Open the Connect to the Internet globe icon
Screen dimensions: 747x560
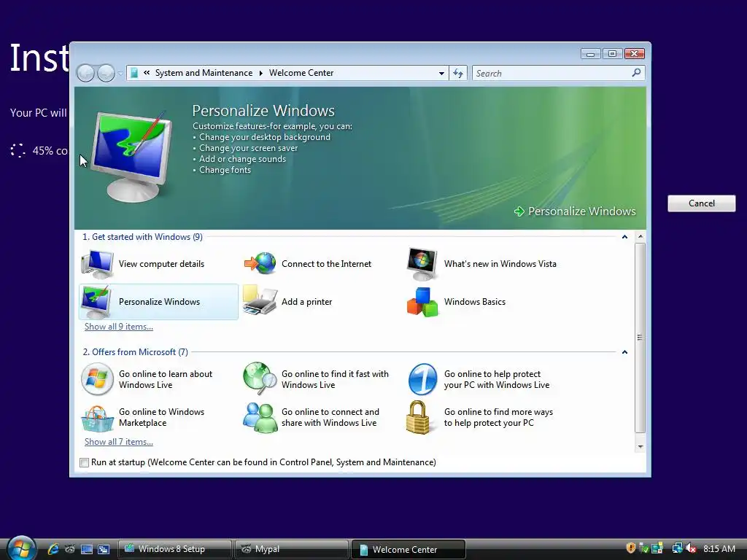260,263
